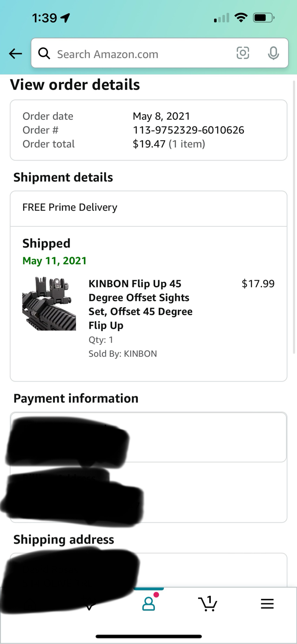Open the KINBON sights product thumbnail

click(x=49, y=303)
